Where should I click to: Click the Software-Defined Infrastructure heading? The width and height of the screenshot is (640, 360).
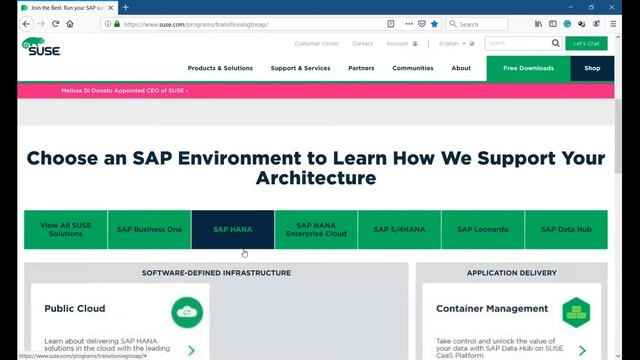(216, 273)
